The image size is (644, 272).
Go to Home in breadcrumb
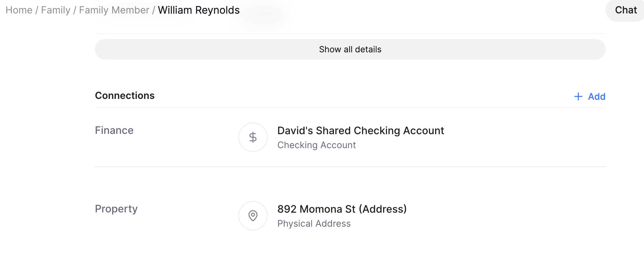pyautogui.click(x=19, y=10)
